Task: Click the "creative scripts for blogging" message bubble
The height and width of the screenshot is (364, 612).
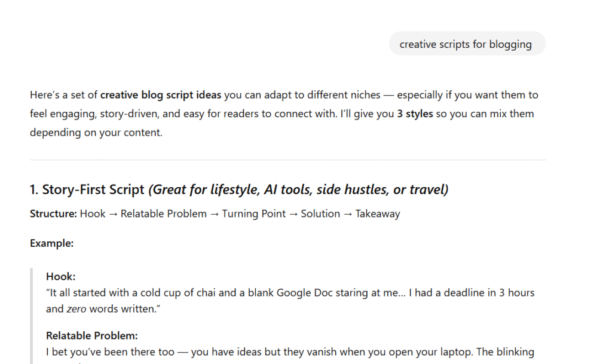Action: (467, 44)
